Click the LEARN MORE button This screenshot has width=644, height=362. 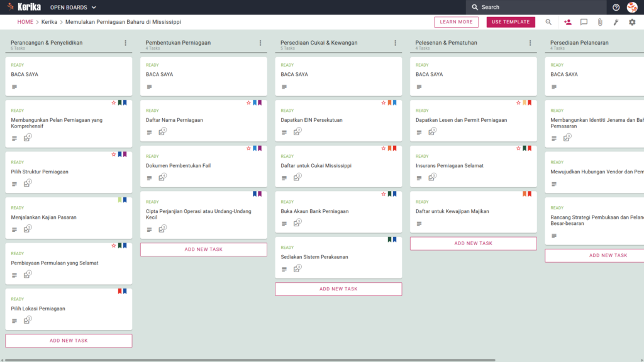coord(457,22)
